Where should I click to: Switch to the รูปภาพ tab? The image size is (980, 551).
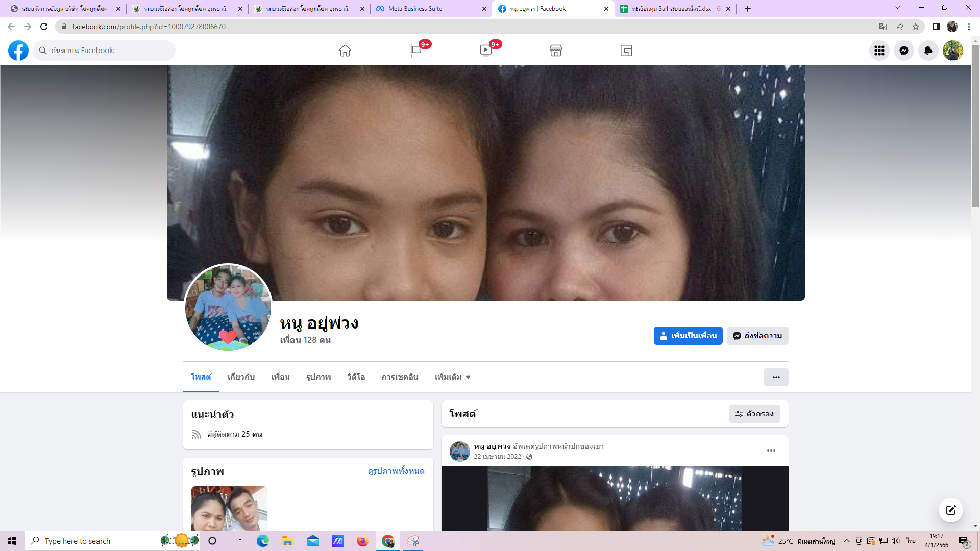click(x=318, y=377)
